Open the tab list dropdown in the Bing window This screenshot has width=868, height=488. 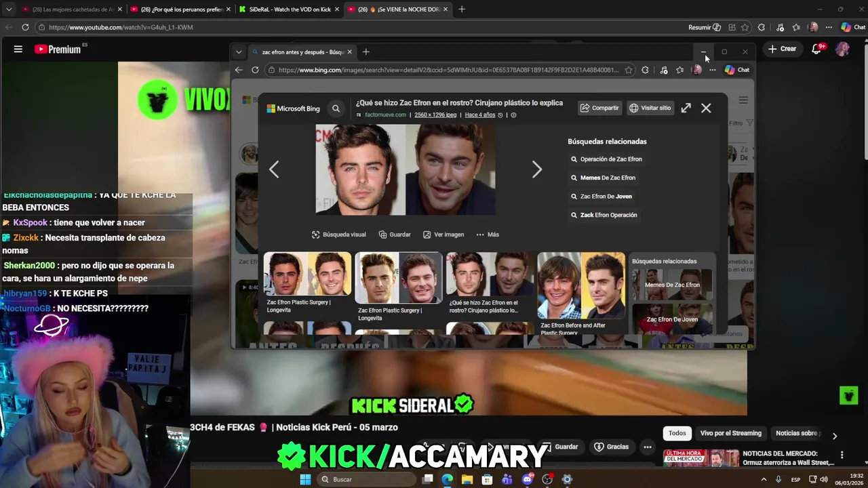pos(239,52)
